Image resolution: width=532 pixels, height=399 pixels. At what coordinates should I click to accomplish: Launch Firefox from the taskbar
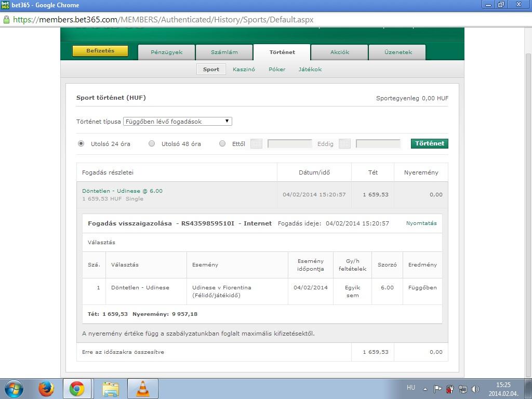pyautogui.click(x=46, y=389)
